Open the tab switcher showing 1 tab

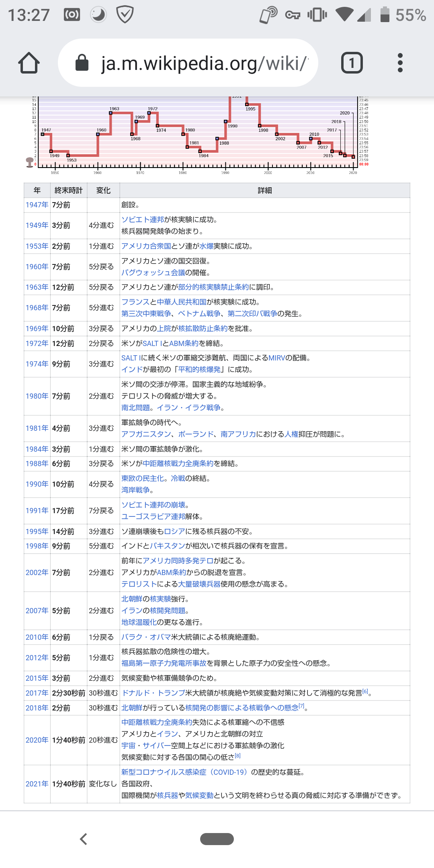(x=352, y=63)
